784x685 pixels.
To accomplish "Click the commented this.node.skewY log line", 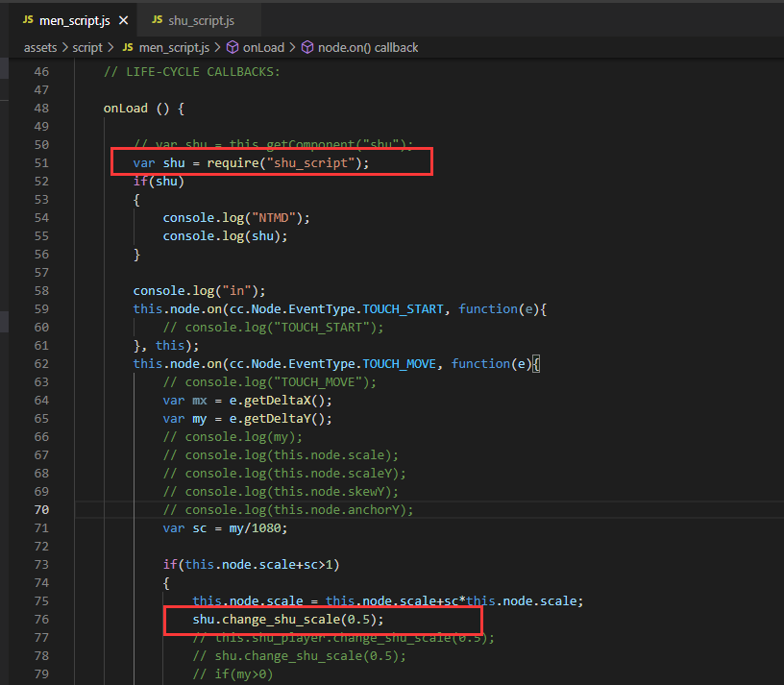I will [x=281, y=492].
